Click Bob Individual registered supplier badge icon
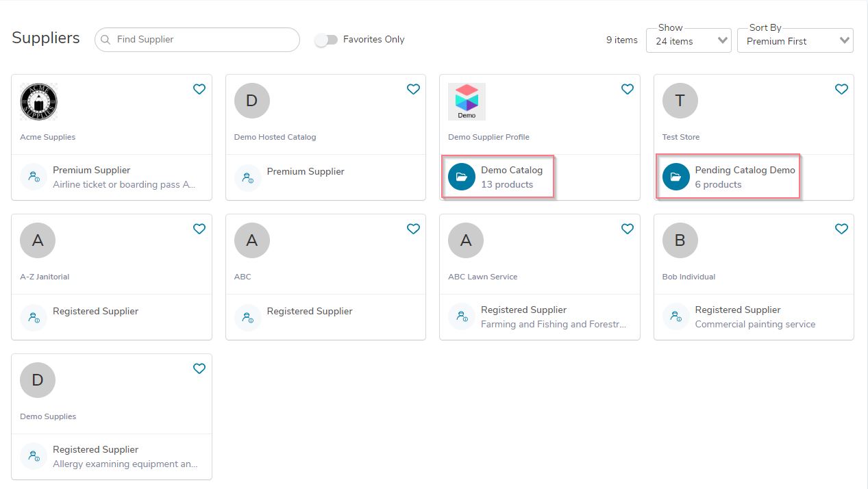868x489 pixels. tap(675, 317)
